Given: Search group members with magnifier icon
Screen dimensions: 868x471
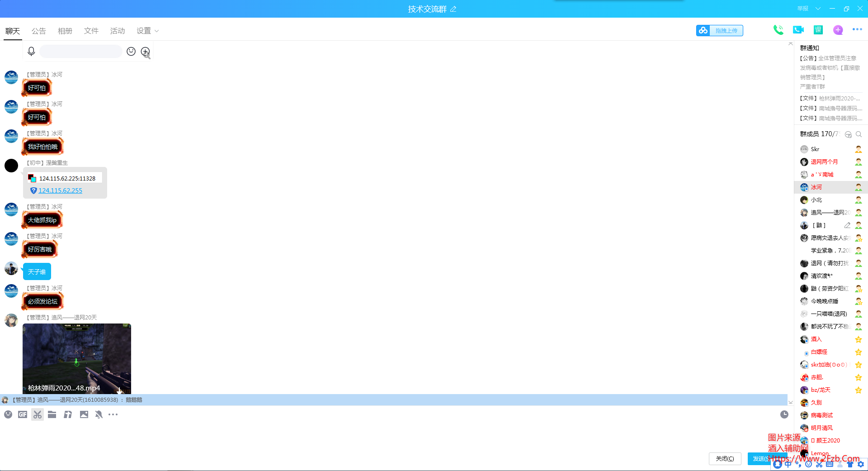Looking at the screenshot, I should pos(859,134).
